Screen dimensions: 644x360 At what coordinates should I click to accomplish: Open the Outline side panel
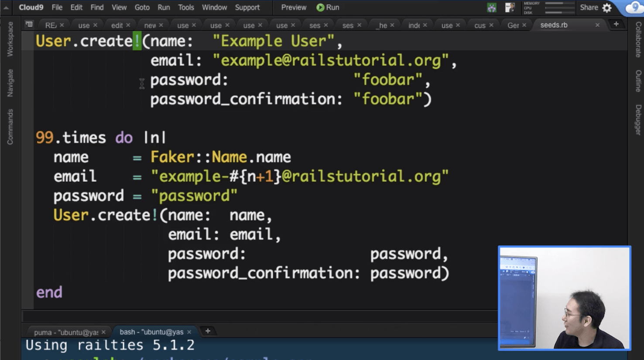[x=638, y=81]
